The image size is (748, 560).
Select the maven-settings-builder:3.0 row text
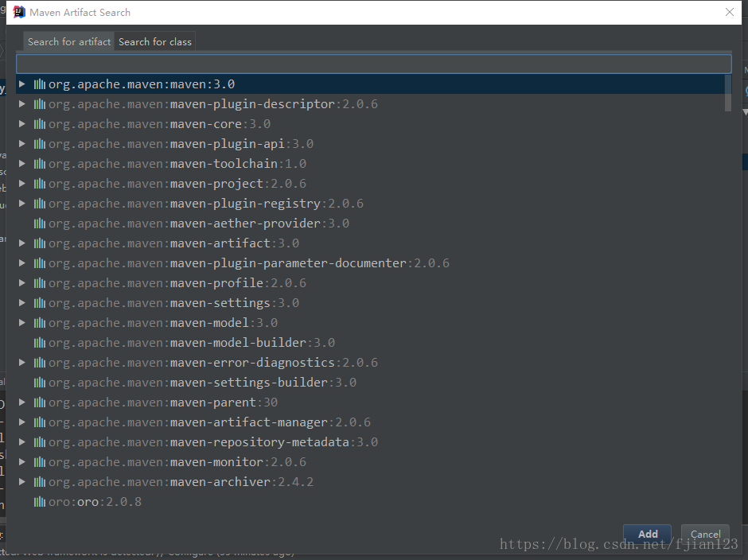[203, 383]
